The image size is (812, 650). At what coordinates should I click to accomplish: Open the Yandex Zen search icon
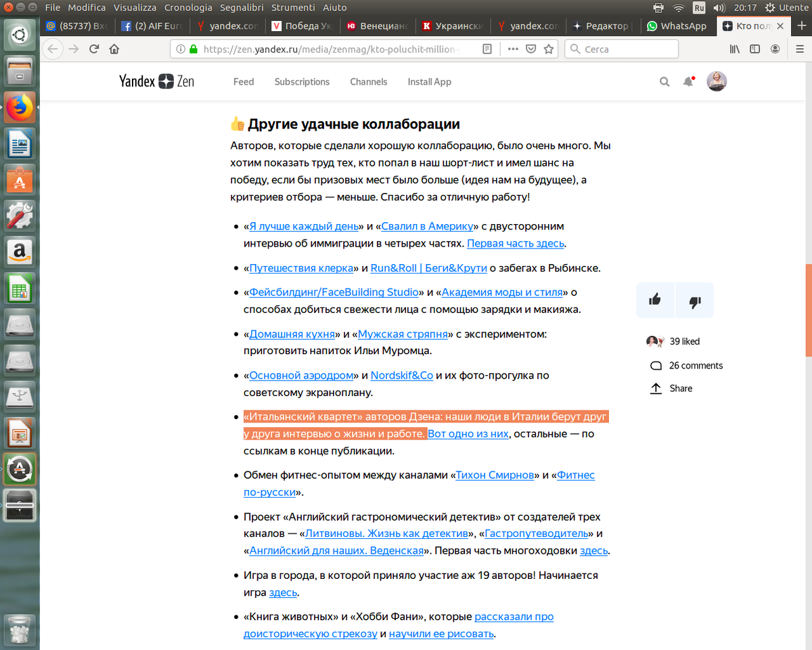coord(664,82)
